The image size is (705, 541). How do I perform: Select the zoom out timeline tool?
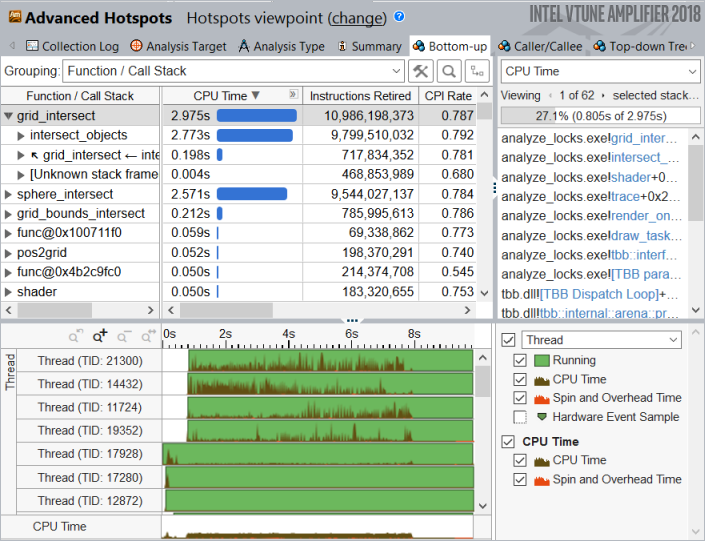coord(124,335)
